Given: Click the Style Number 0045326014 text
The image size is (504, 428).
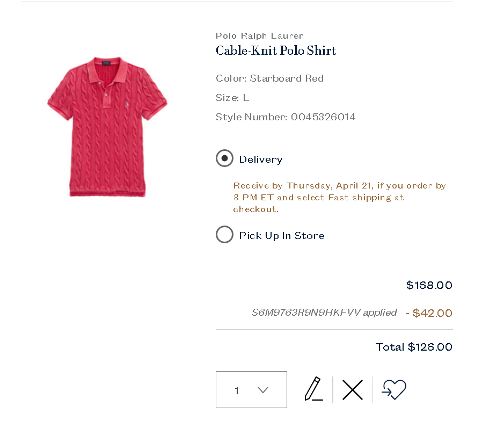Looking at the screenshot, I should tap(286, 117).
